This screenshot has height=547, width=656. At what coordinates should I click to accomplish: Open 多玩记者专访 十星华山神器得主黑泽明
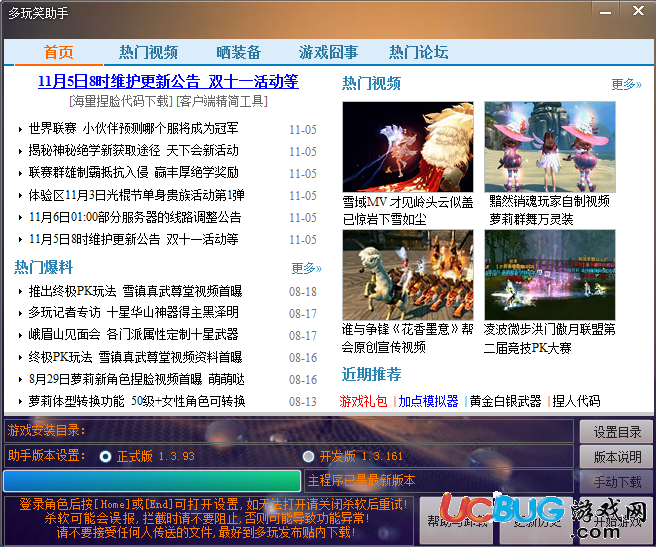133,313
